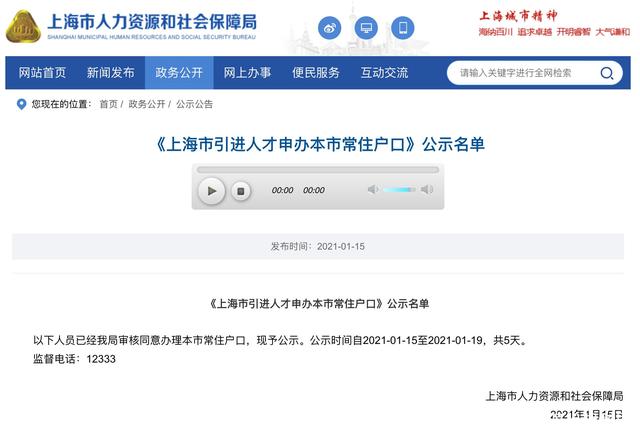Go to 便民服务 section
This screenshot has height=438, width=640.
point(316,73)
